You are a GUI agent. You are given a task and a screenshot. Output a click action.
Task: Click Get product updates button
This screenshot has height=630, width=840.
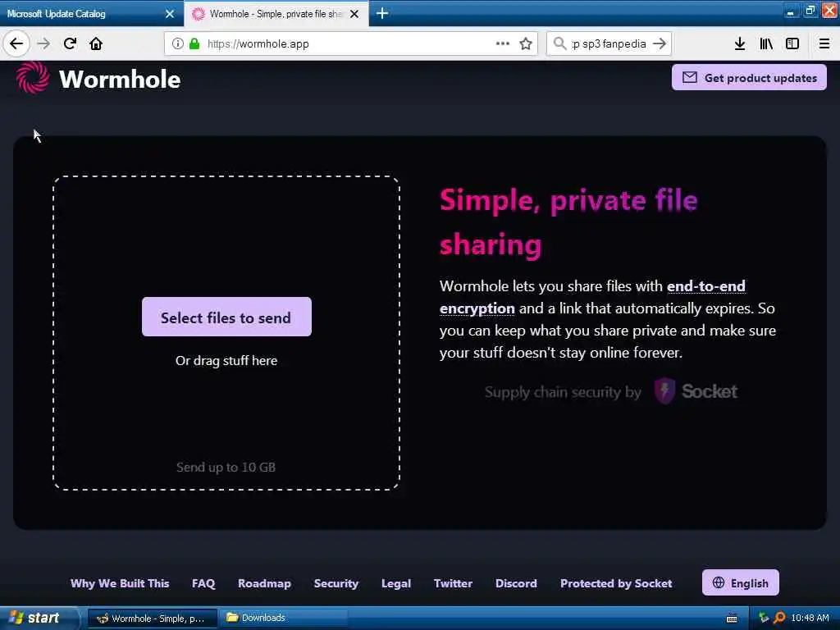(x=749, y=78)
